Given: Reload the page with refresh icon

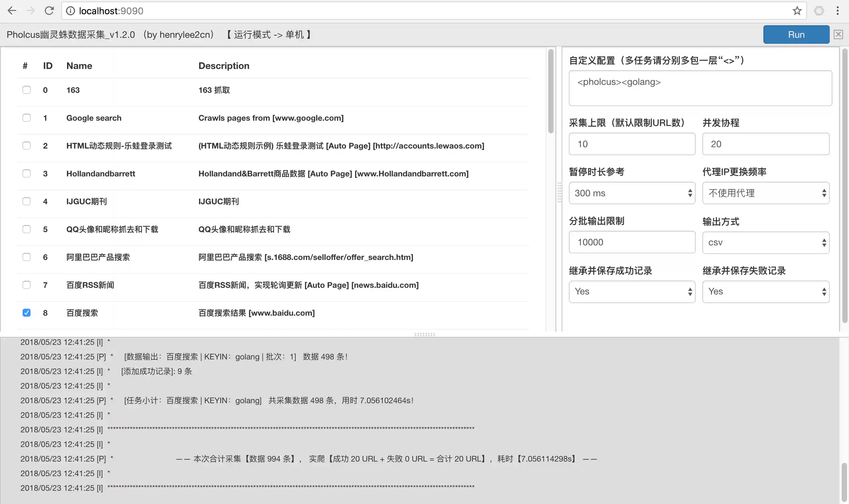Looking at the screenshot, I should point(49,11).
